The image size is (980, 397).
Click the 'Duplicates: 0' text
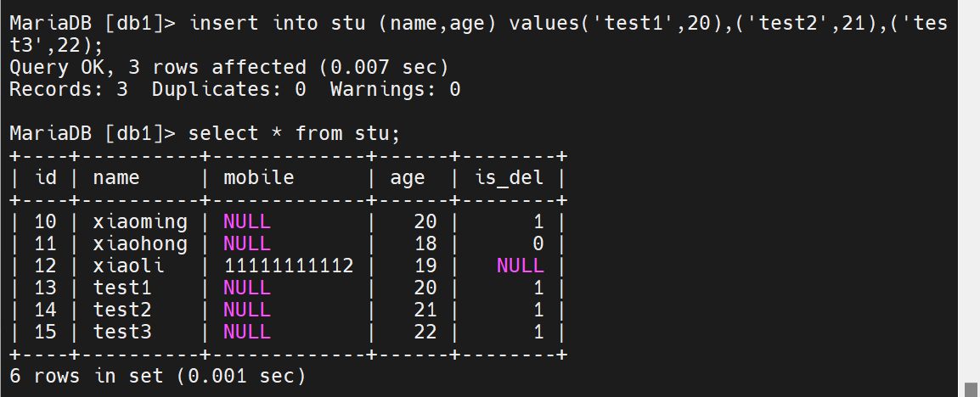229,90
